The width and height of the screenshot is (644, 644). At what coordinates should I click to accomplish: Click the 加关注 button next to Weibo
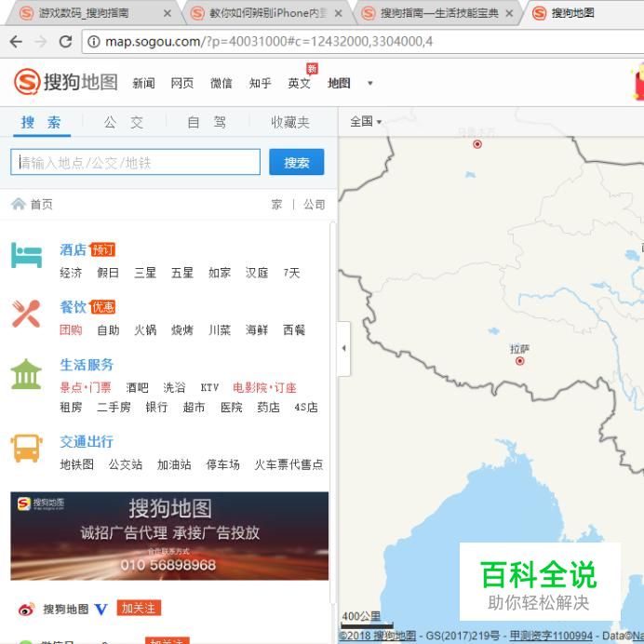point(139,609)
